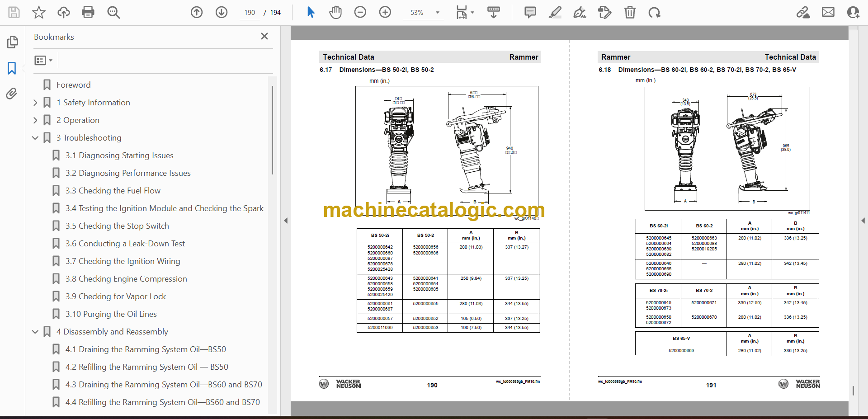This screenshot has height=419, width=868.
Task: Go to 3.4 Testing the Ignition Module
Action: pyautogui.click(x=165, y=208)
